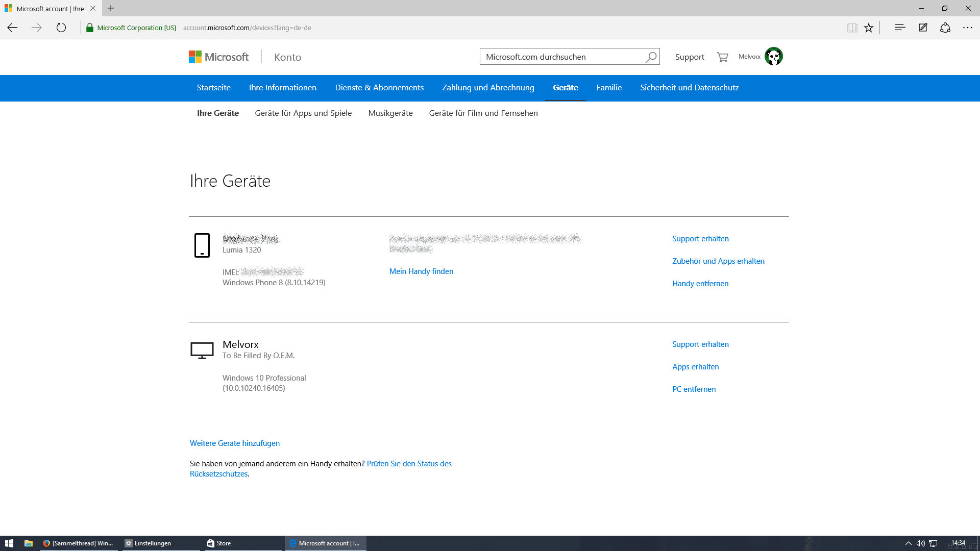The image size is (980, 551).
Task: Open the Windows Start button
Action: point(9,543)
